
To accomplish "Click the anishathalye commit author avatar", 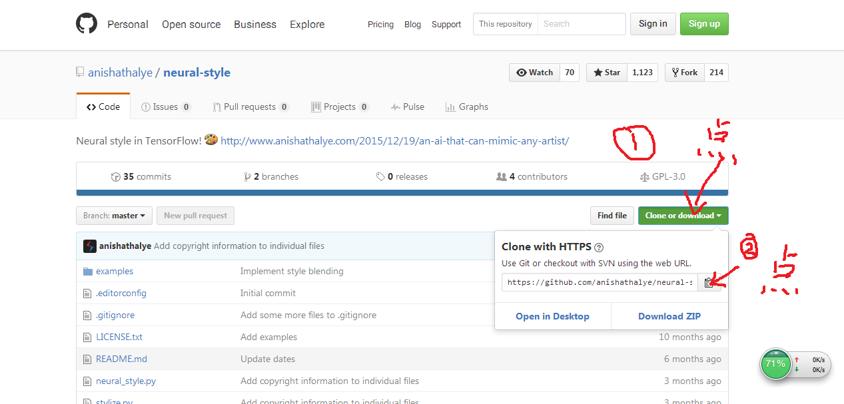I will [90, 246].
